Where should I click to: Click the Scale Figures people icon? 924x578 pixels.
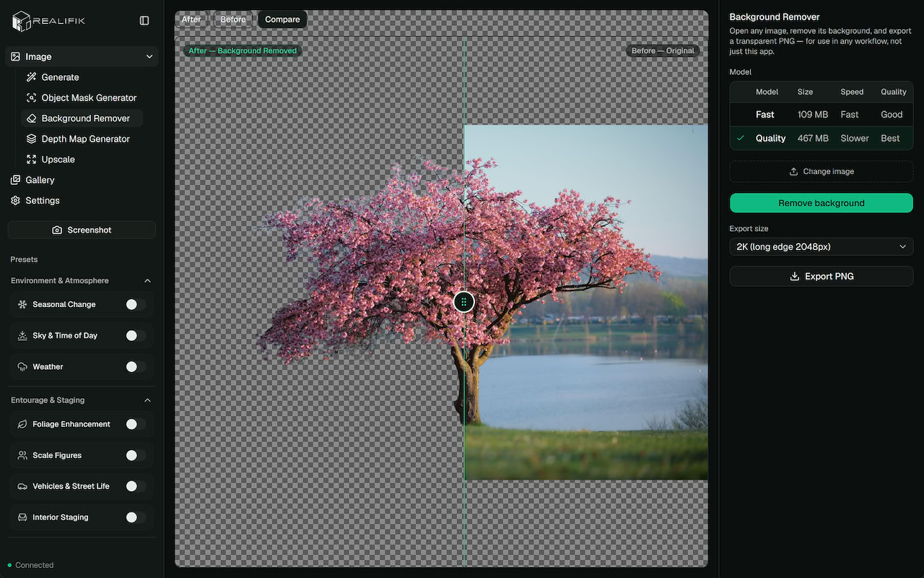tap(22, 455)
